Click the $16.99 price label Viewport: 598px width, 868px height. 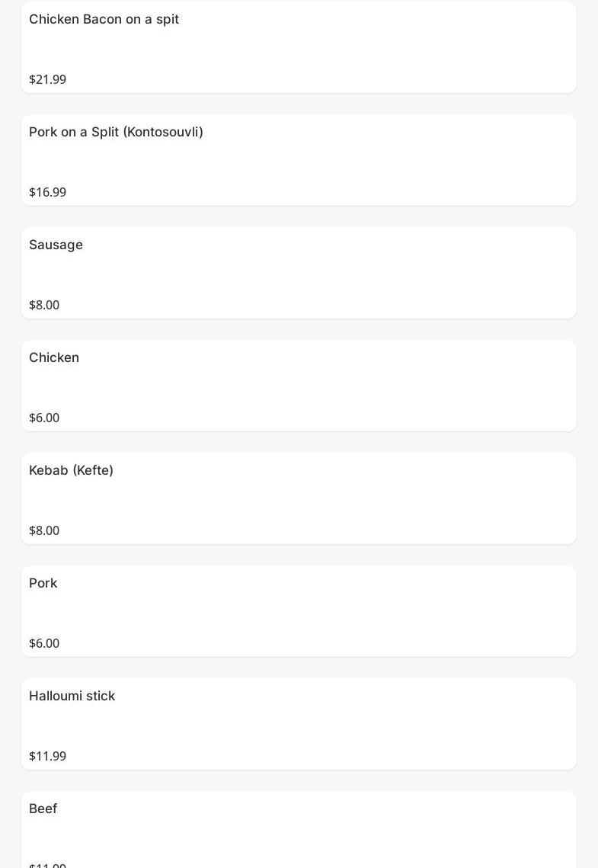pos(47,192)
